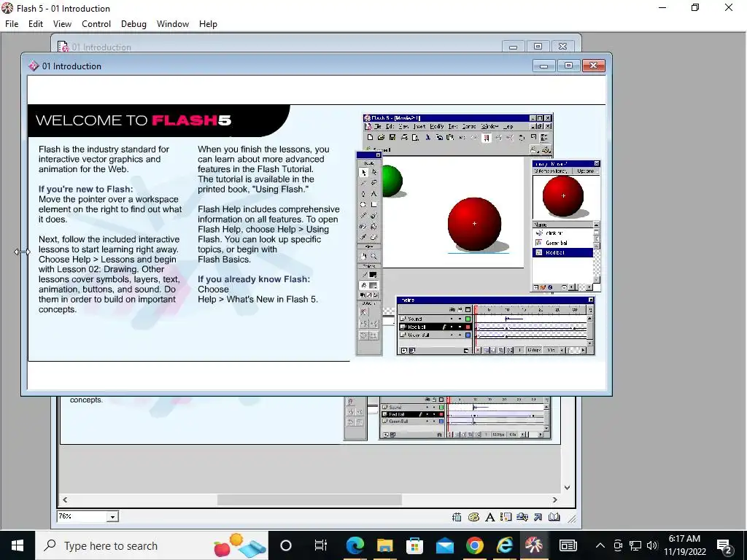Image resolution: width=747 pixels, height=560 pixels.
Task: Click the outline column header in the illustrated timeline
Action: 468,309
